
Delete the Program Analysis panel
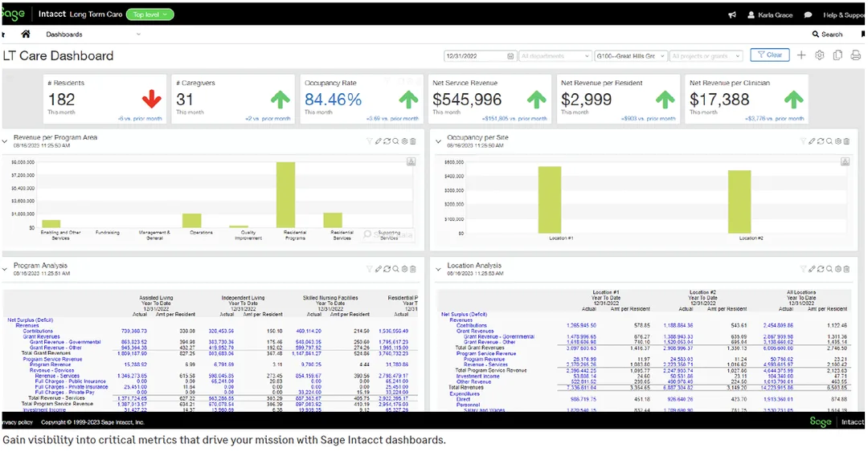tap(413, 269)
